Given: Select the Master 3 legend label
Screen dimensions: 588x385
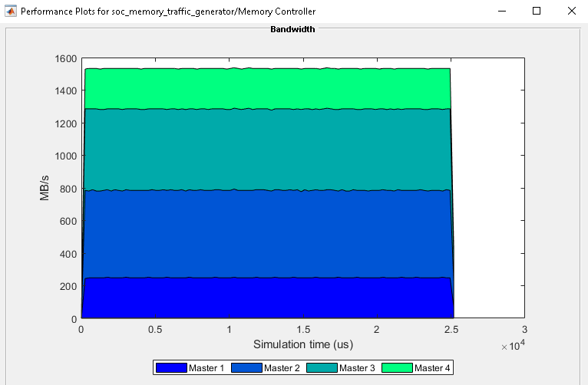Looking at the screenshot, I should pos(357,368).
